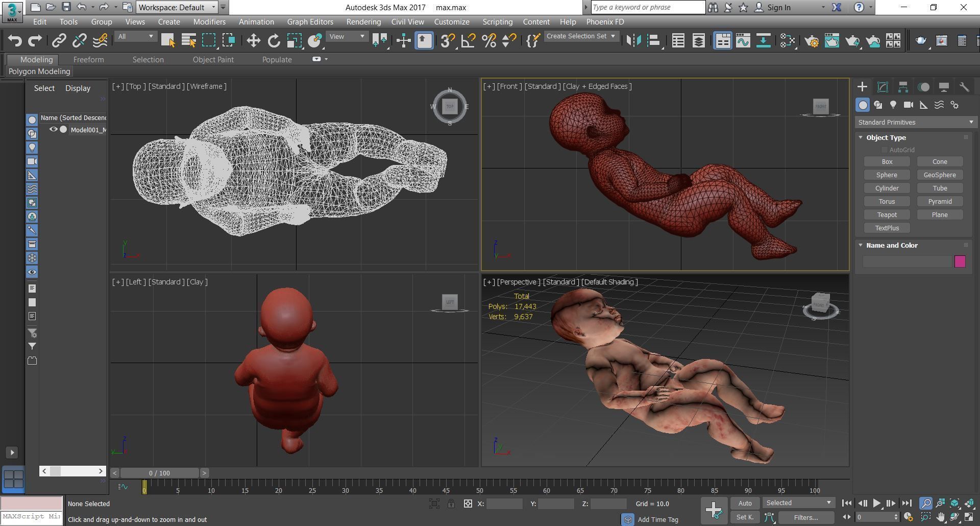The image size is (980, 526).
Task: Open the Utilities command panel tab
Action: pos(964,87)
